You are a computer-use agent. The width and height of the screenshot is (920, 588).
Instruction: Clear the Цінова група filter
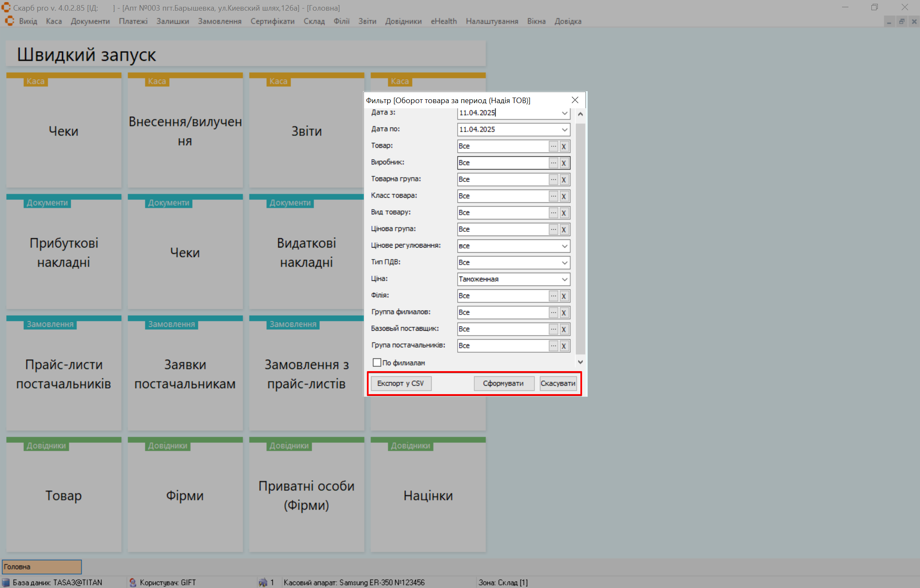tap(564, 229)
